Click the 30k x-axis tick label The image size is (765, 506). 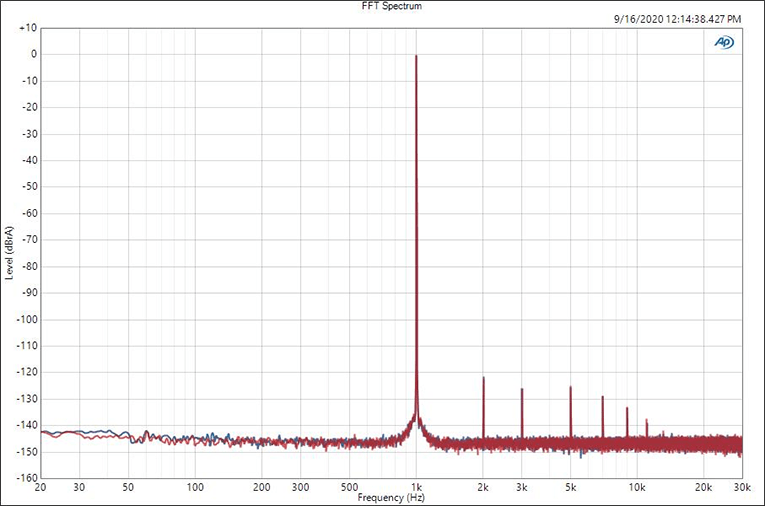click(x=740, y=487)
